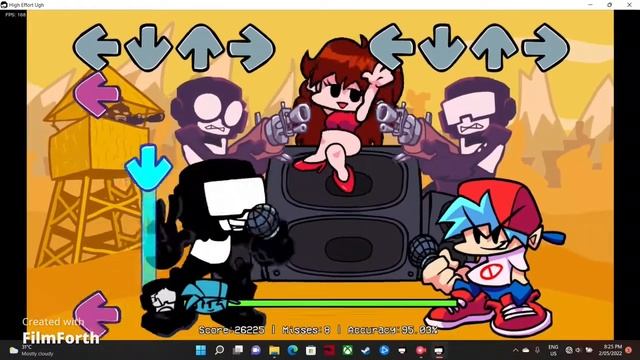
Task: Click the opponent's gray up arrow receptor
Action: (200, 48)
